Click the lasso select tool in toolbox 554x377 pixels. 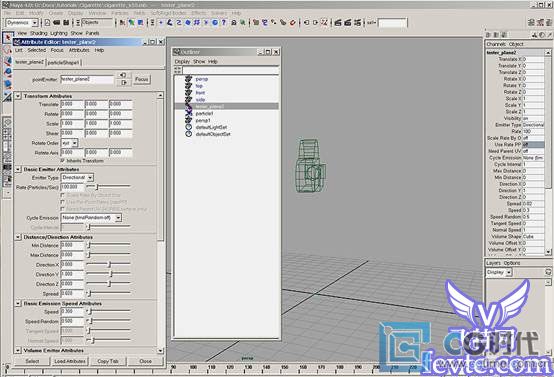click(x=7, y=50)
